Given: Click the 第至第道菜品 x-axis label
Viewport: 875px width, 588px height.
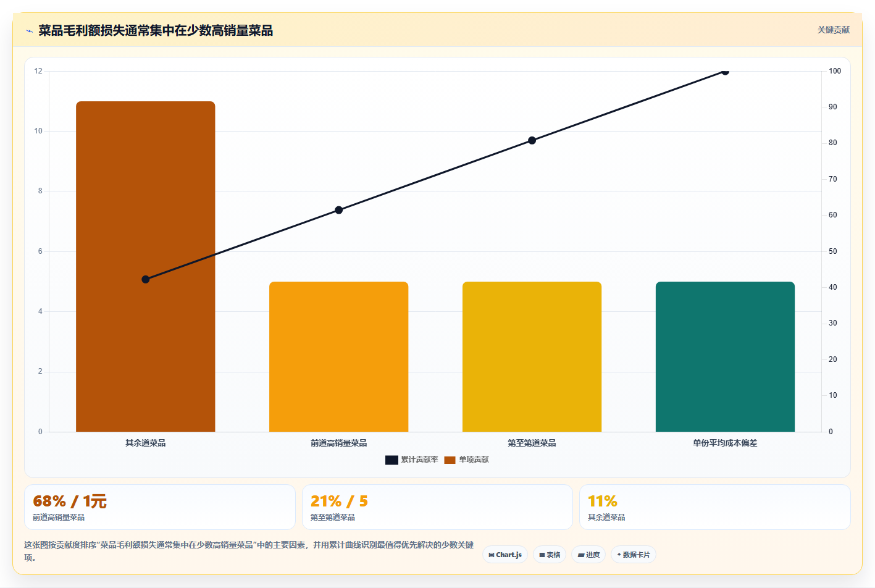Looking at the screenshot, I should [x=532, y=443].
